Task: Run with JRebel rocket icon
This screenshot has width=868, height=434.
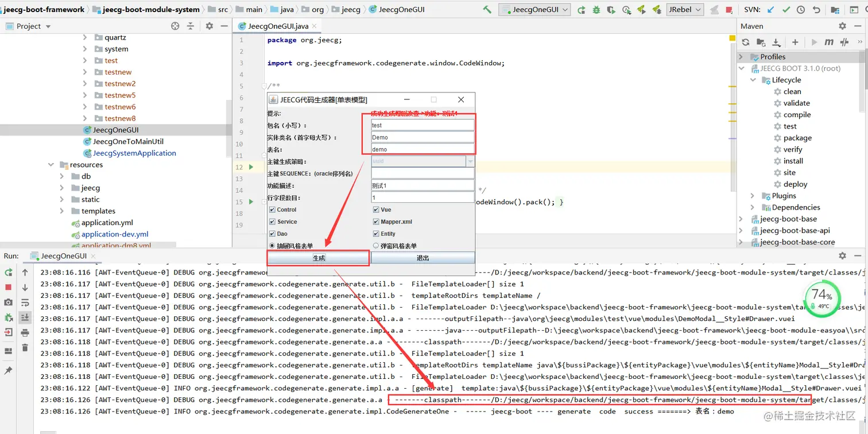Action: coord(641,10)
